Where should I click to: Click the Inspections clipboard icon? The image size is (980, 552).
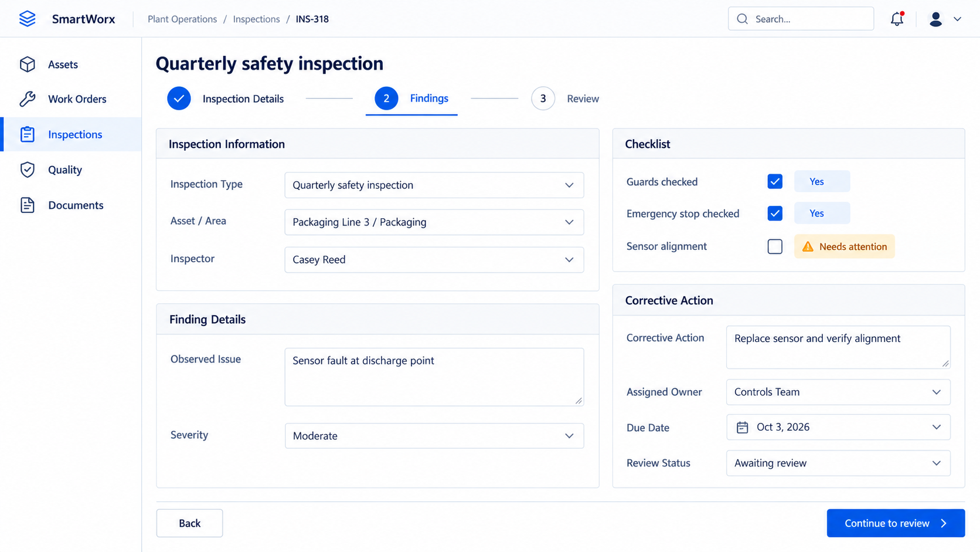click(28, 134)
